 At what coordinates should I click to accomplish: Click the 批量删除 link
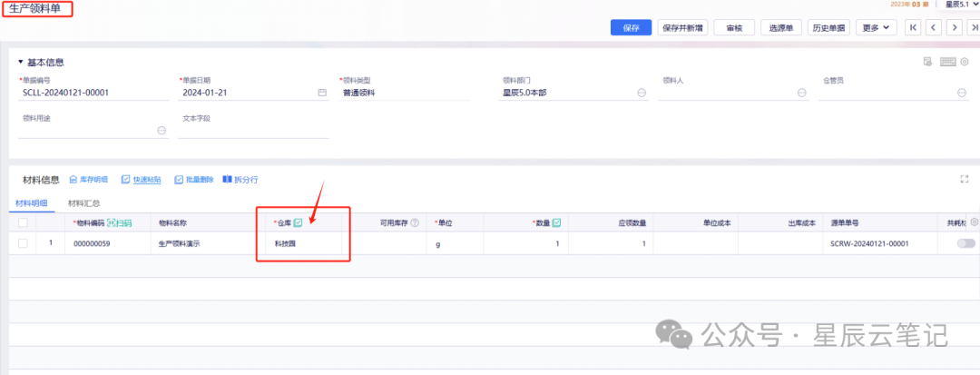coord(194,180)
